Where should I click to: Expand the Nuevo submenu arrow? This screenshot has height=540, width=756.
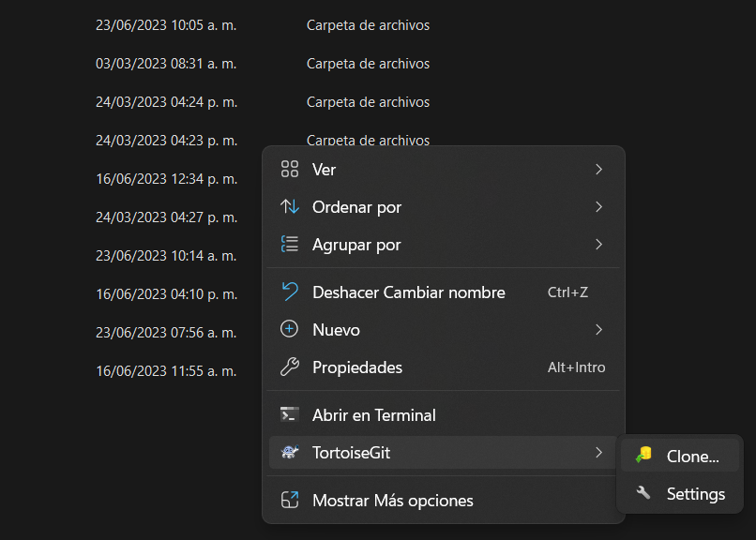click(598, 330)
